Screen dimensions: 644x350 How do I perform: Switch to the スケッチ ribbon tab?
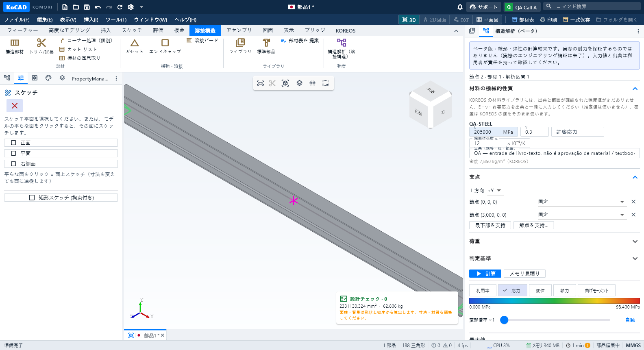pos(132,30)
